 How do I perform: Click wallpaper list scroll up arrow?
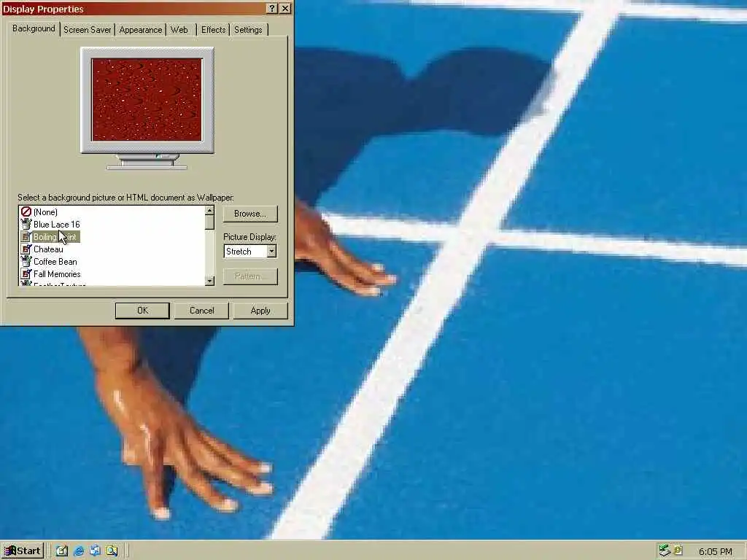[209, 211]
